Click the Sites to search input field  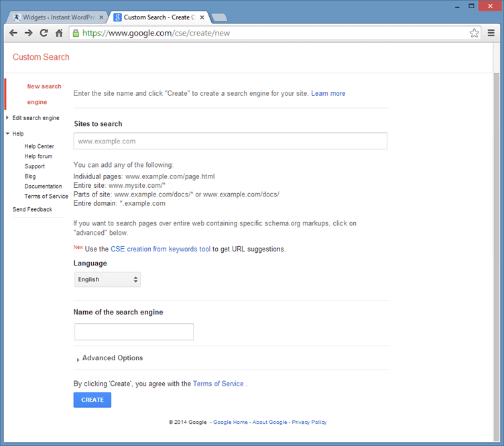(230, 141)
